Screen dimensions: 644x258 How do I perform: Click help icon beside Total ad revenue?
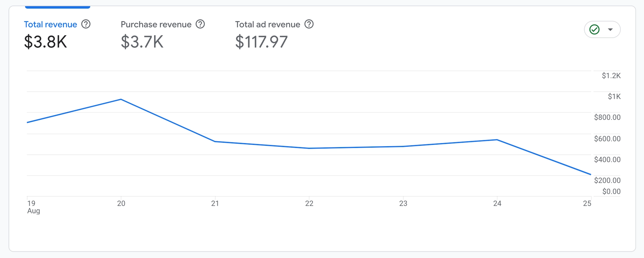(x=309, y=24)
